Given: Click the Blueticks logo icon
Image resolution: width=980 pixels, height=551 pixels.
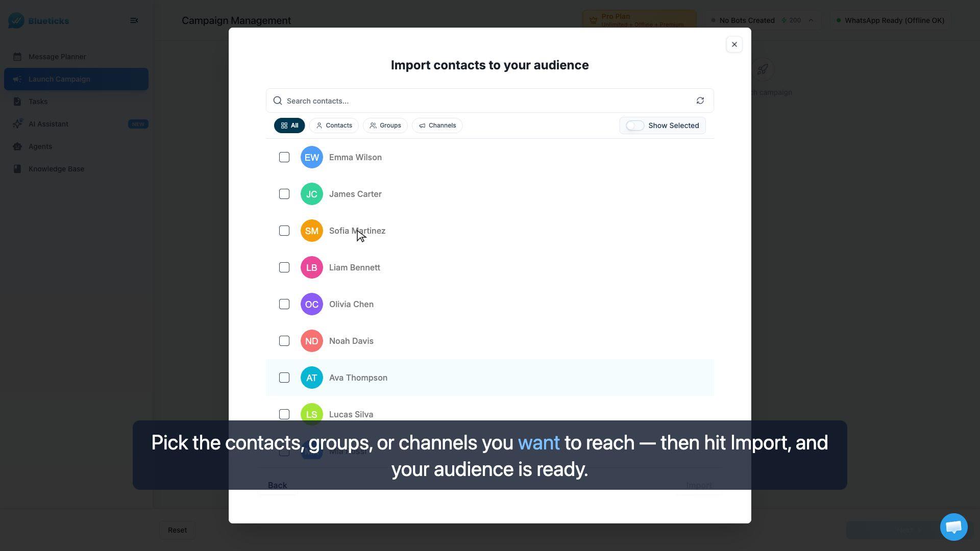Looking at the screenshot, I should coord(16,20).
